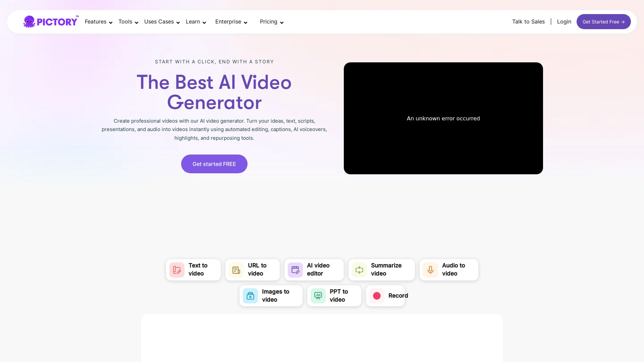Expand the Features dropdown arrow
The image size is (644, 362).
point(111,22)
